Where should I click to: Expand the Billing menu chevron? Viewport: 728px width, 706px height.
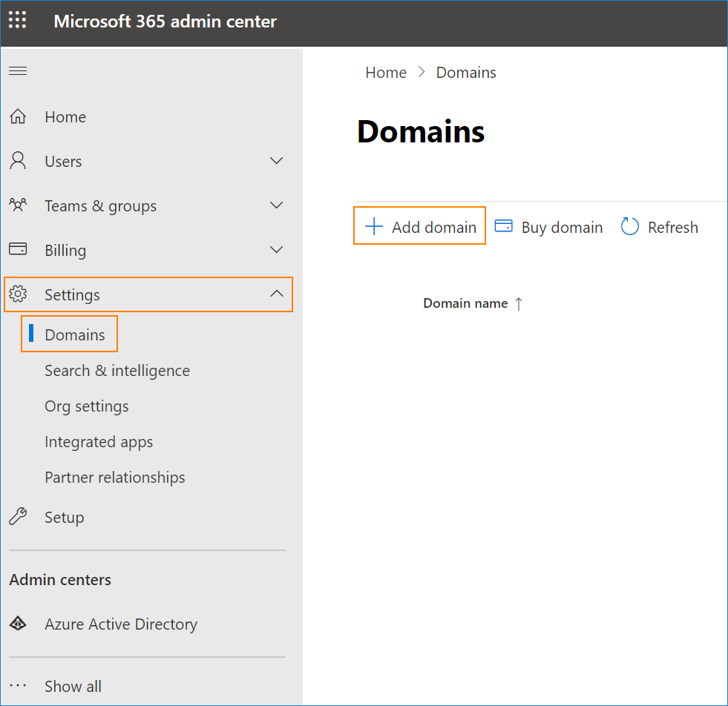point(276,250)
